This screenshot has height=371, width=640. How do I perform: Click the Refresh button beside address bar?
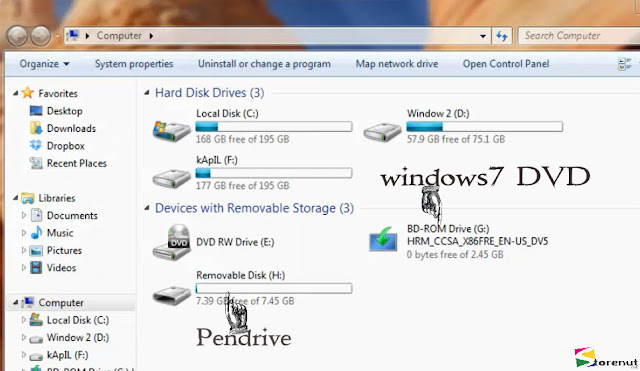(x=502, y=36)
